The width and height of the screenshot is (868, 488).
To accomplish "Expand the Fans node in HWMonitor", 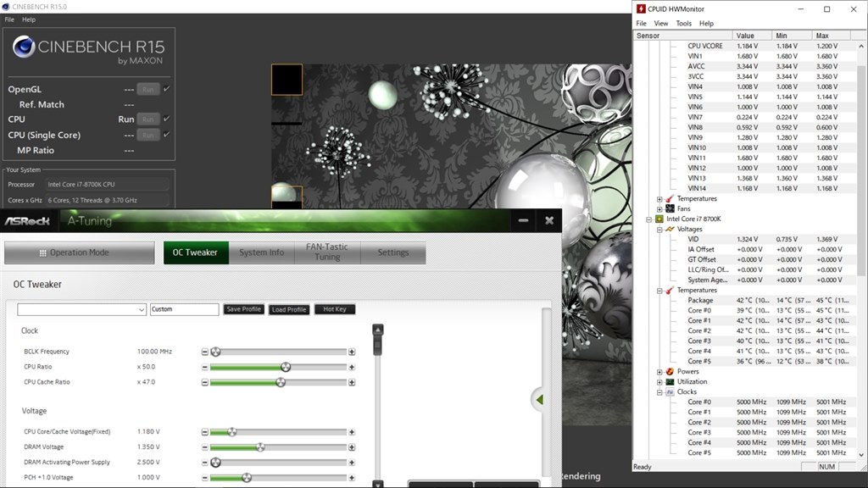I will click(x=659, y=209).
